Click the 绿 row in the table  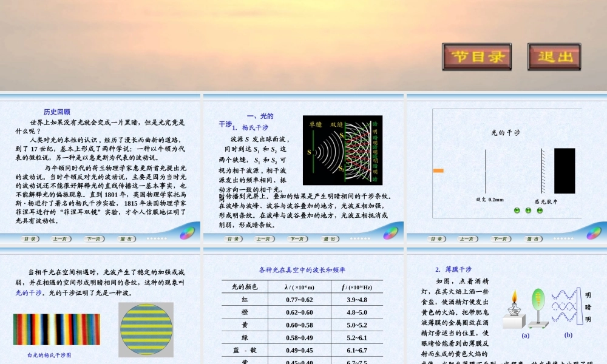(302, 338)
